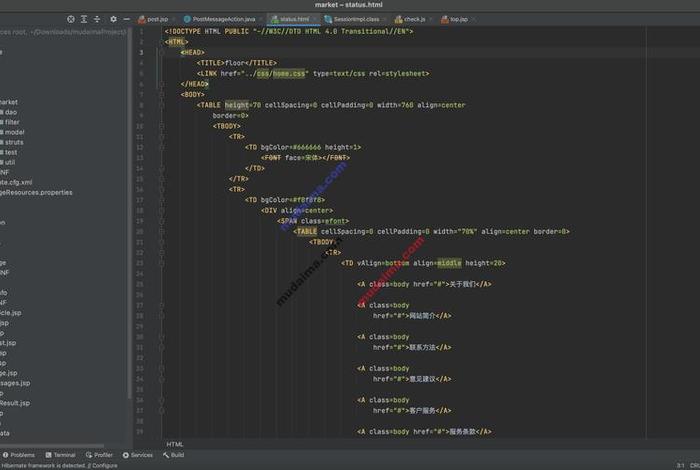Click the home.css reference in LINK tag
700x470 pixels.
coord(289,74)
